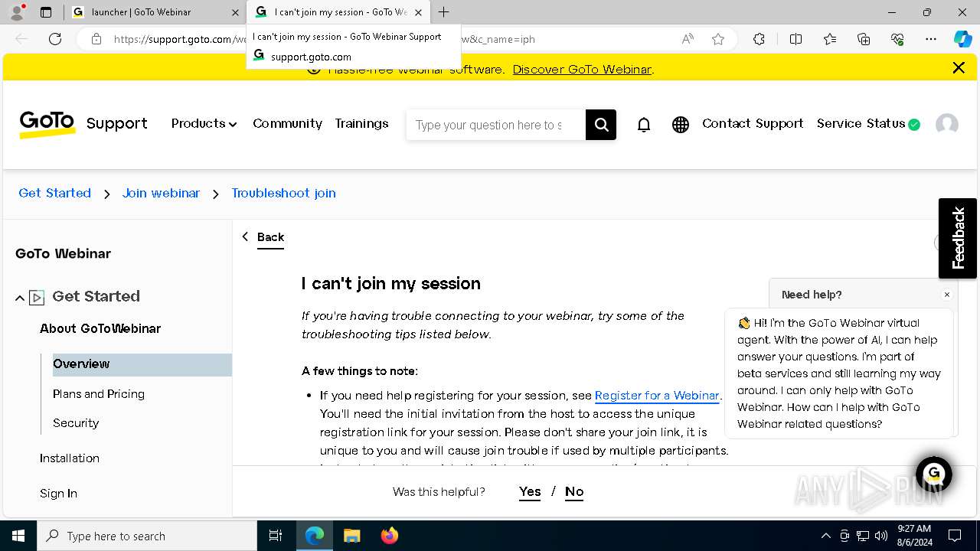Show hidden system tray icons
The width and height of the screenshot is (980, 551).
tap(825, 536)
